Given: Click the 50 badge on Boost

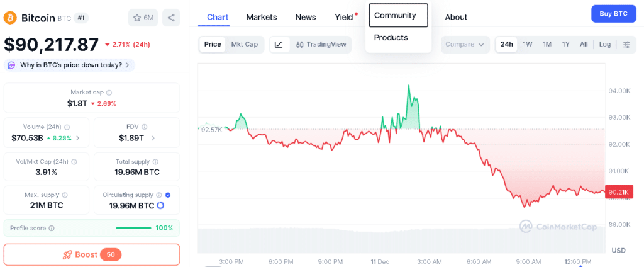Looking at the screenshot, I should click(x=111, y=254).
